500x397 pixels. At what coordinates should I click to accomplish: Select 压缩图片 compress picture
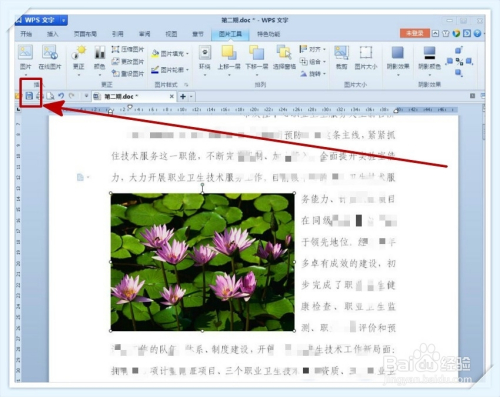(128, 49)
